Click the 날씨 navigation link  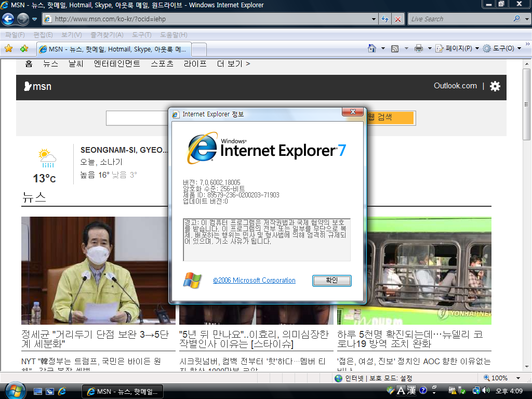pyautogui.click(x=76, y=63)
